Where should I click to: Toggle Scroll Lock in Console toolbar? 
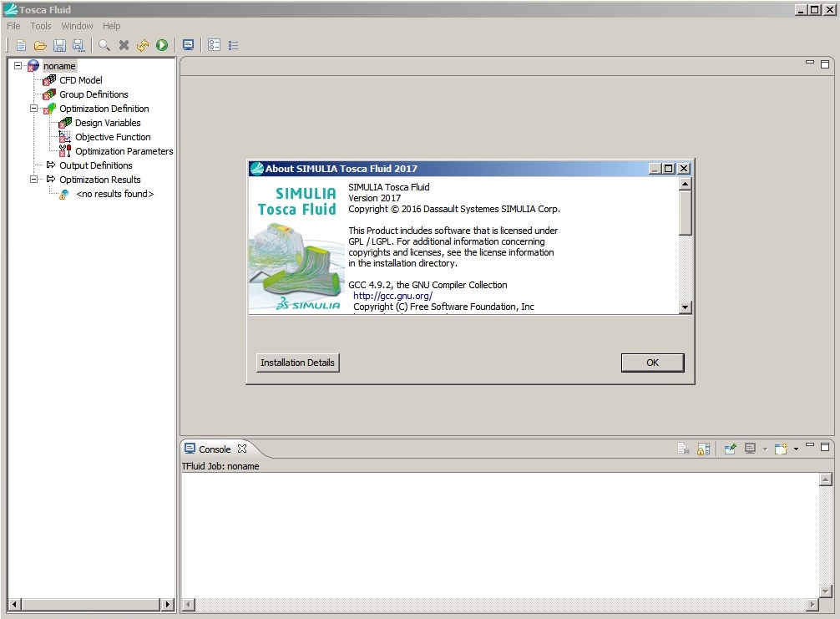(x=703, y=449)
